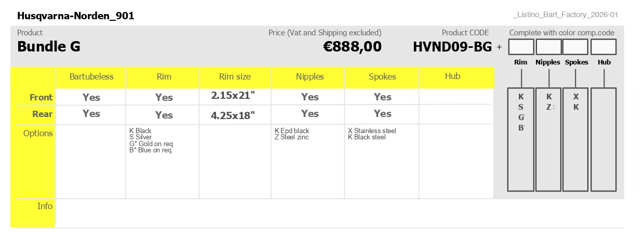Select the K Black steel spokes option
Image resolution: width=644 pixels, height=246 pixels.
[367, 137]
